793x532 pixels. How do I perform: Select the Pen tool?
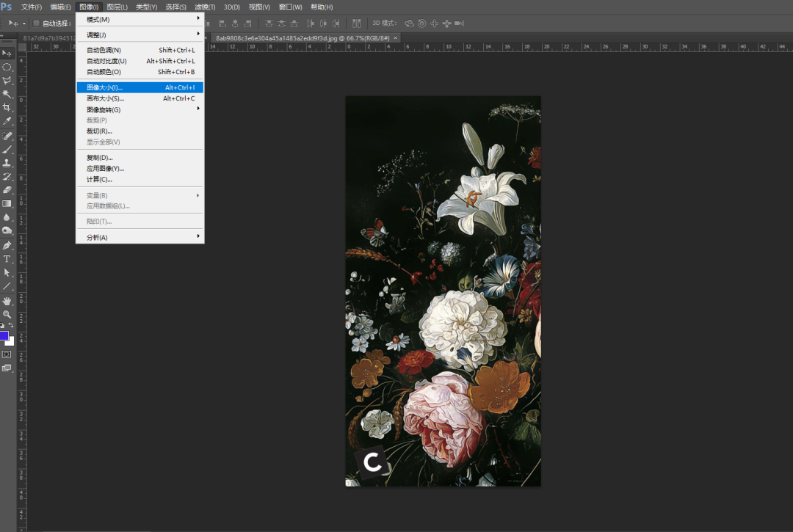click(x=7, y=246)
